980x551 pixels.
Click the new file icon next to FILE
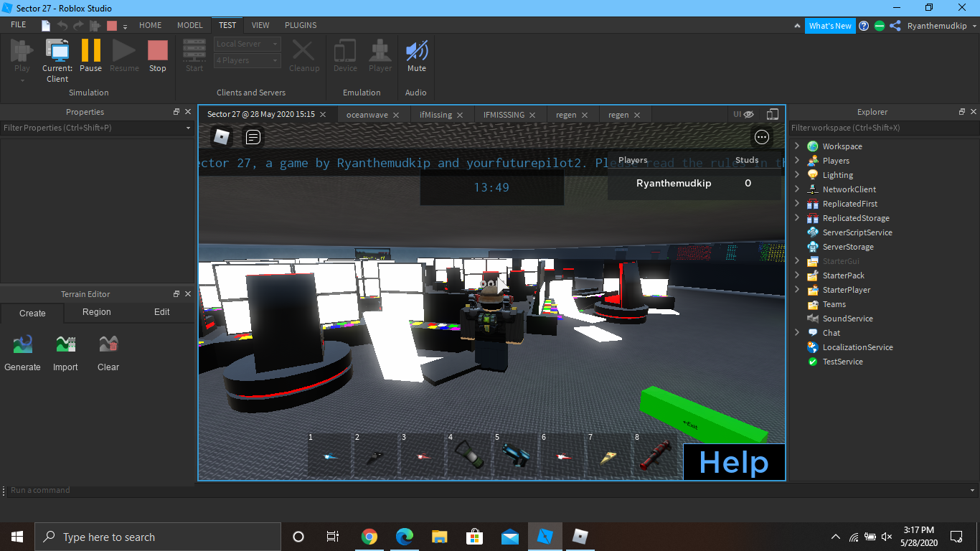[46, 26]
